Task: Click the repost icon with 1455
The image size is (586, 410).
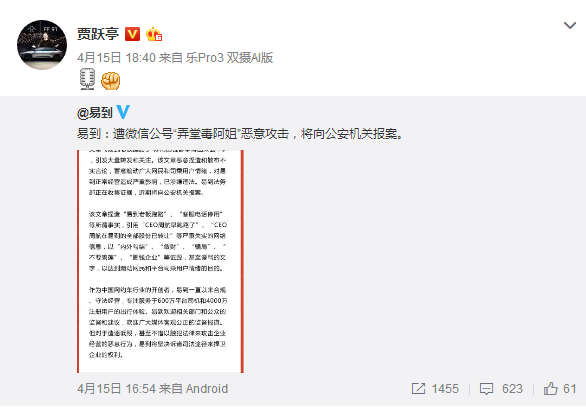Action: point(418,389)
